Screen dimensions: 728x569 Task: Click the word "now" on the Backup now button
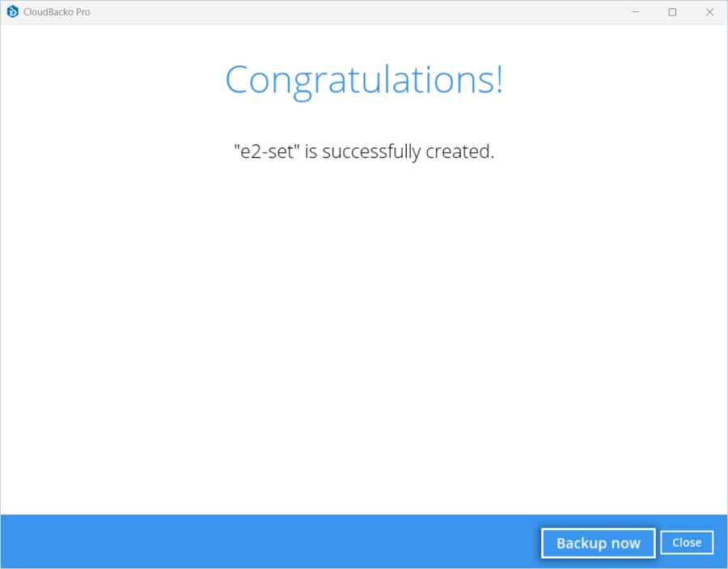point(625,543)
